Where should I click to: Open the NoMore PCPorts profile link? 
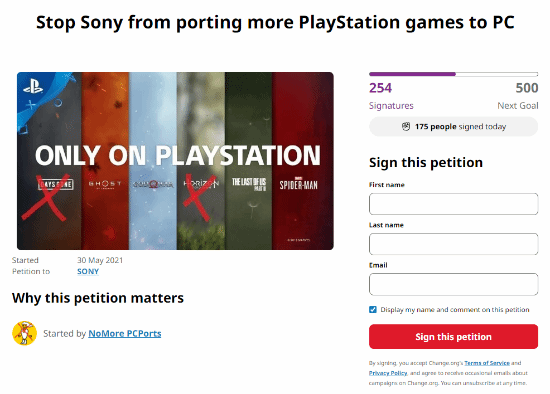click(125, 334)
